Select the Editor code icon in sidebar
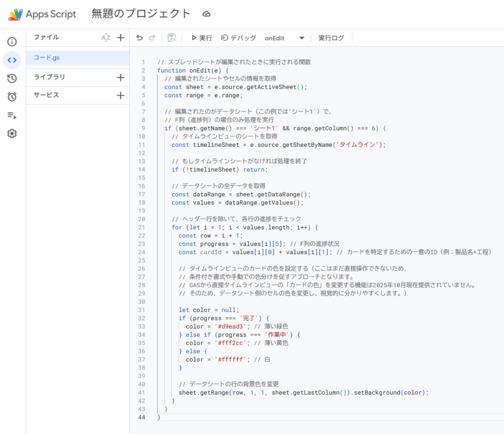The height and width of the screenshot is (434, 504). click(x=12, y=60)
